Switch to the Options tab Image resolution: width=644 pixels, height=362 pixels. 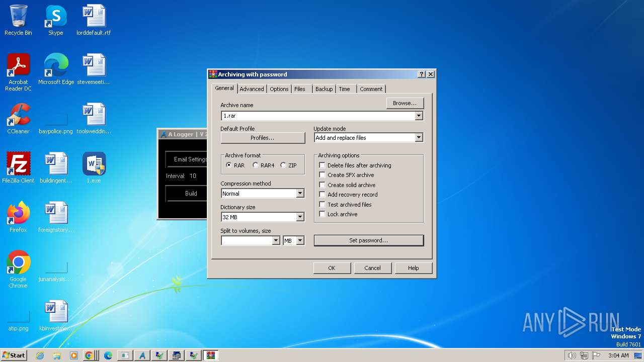[x=279, y=89]
